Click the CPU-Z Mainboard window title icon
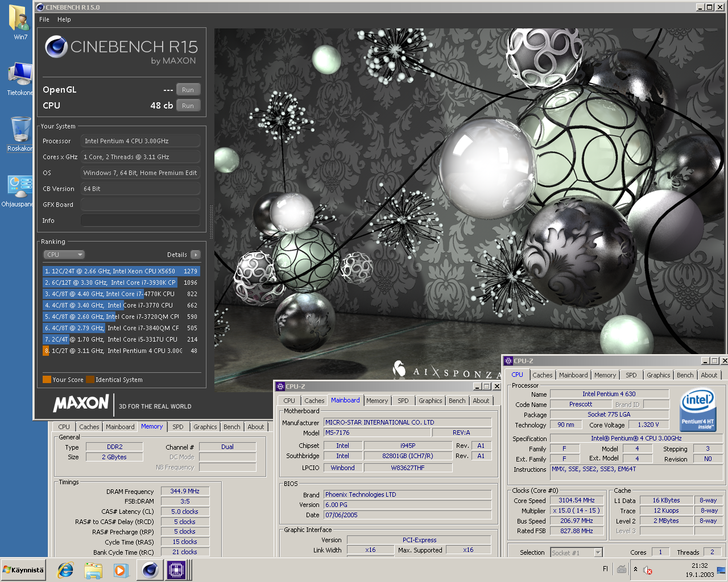 [280, 386]
